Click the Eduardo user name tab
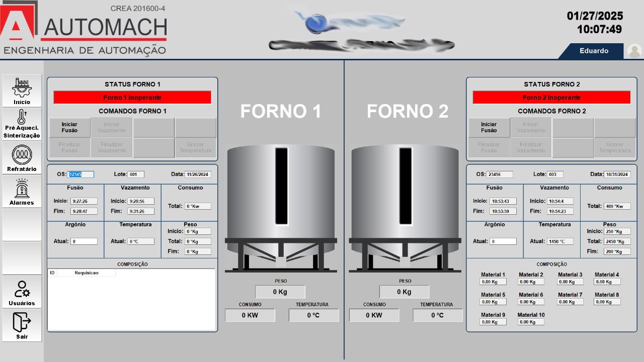This screenshot has width=644, height=362. [594, 51]
